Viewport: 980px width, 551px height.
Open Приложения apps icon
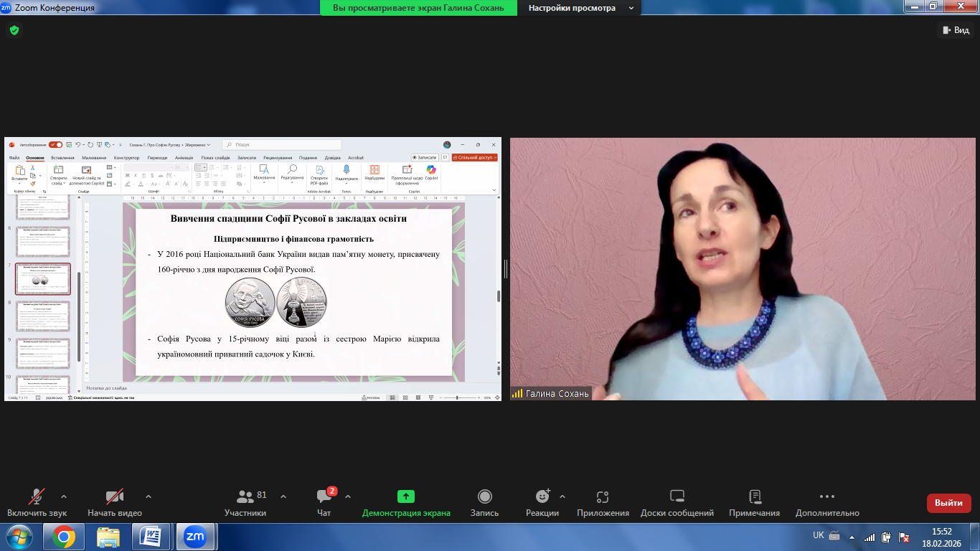(603, 496)
